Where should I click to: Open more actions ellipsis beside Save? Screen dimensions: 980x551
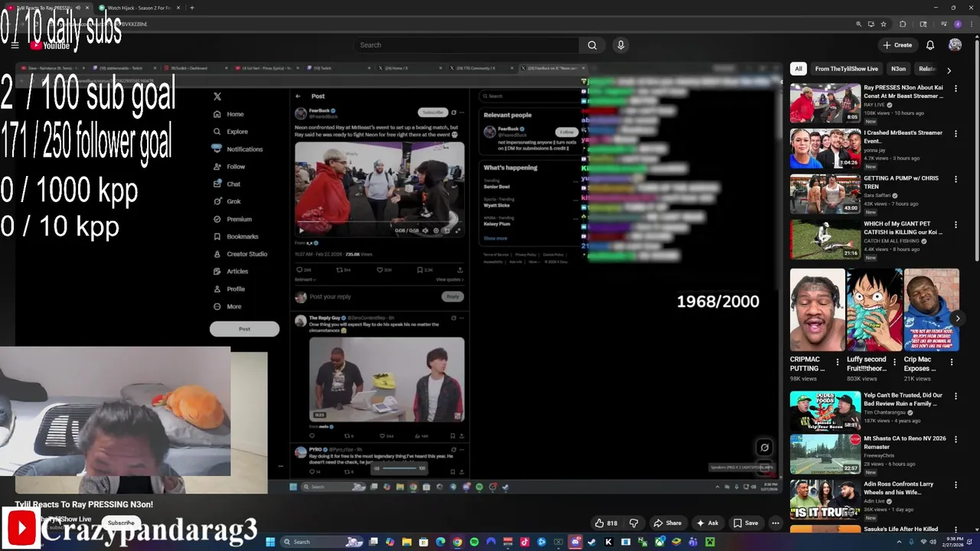775,523
